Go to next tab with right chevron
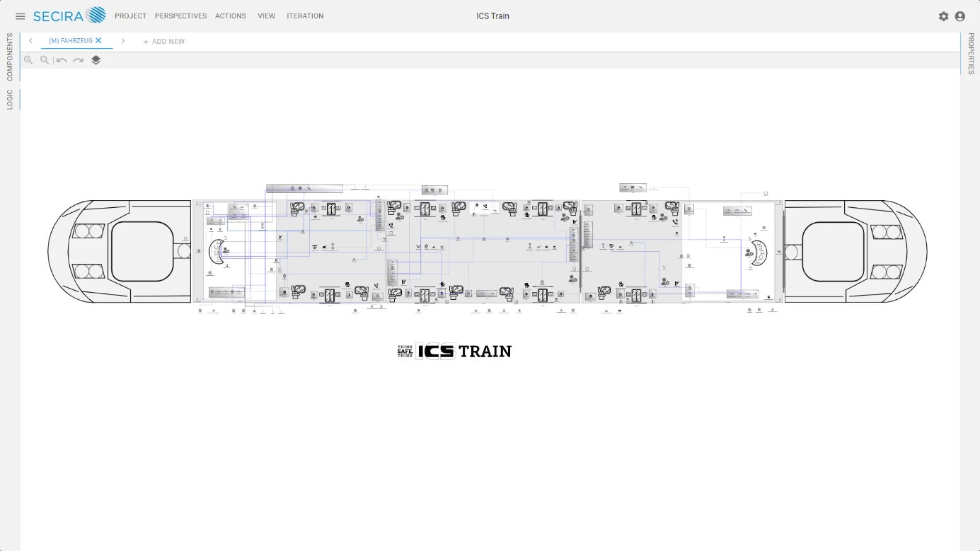Image resolution: width=980 pixels, height=551 pixels. (x=123, y=41)
